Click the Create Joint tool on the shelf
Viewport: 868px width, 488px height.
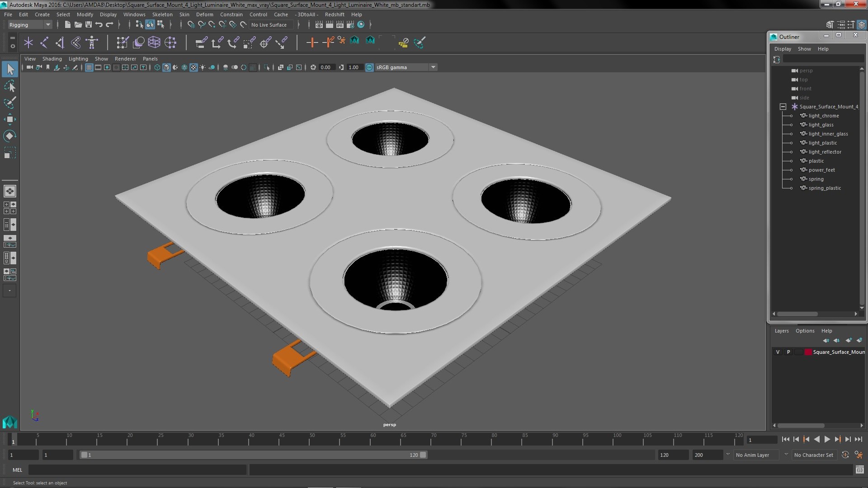pyautogui.click(x=44, y=42)
